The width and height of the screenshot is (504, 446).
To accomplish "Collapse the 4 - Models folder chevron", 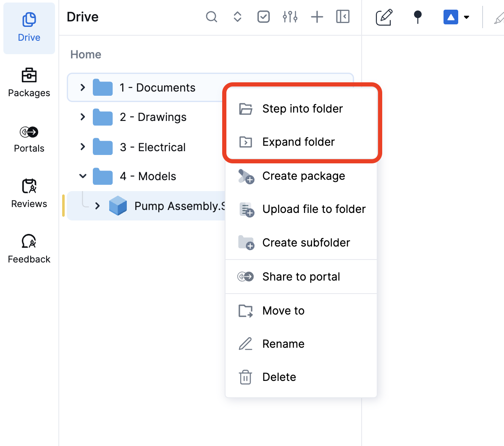I will tap(83, 176).
